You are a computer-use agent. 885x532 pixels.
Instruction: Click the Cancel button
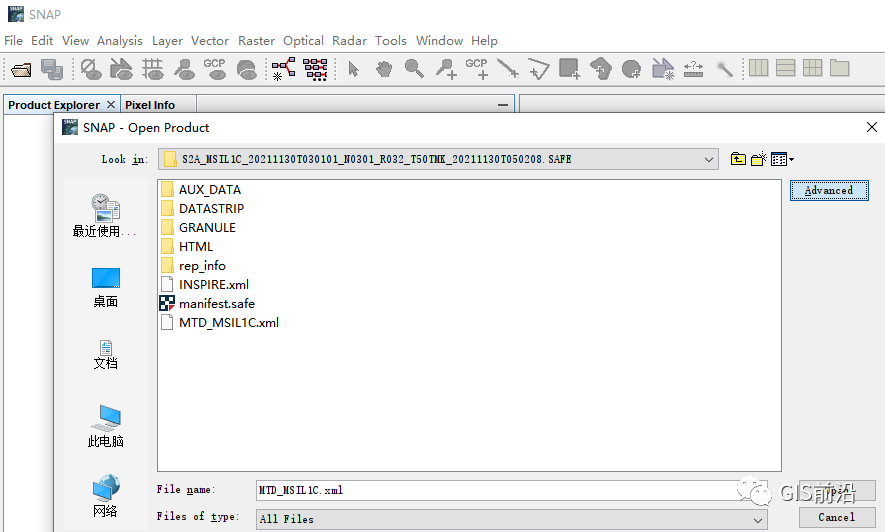pos(836,517)
